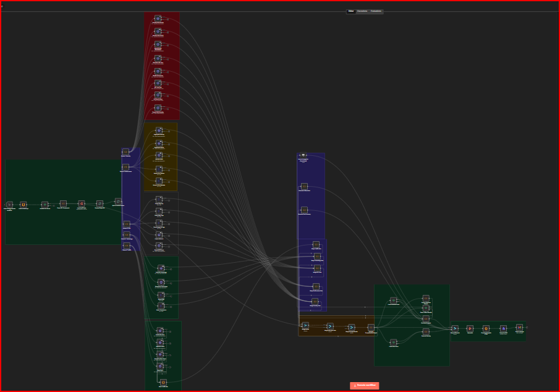This screenshot has width=560, height=392.
Task: Click the blue Python play node in the brown group
Action: click(352, 327)
